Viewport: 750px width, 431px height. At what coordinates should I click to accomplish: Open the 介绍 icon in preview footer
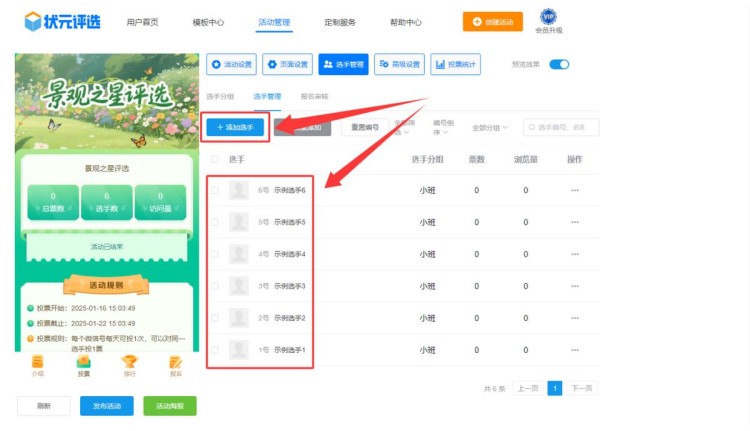click(38, 364)
